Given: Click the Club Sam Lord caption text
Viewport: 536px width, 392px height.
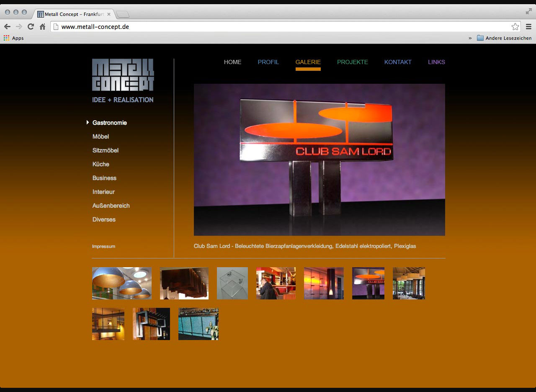Looking at the screenshot, I should coord(305,246).
